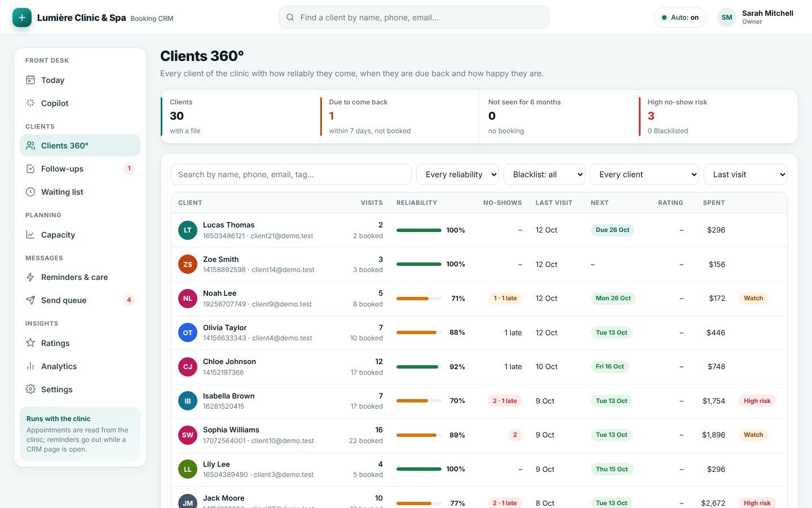Click the Capacity chart icon
The image size is (812, 508).
point(30,235)
